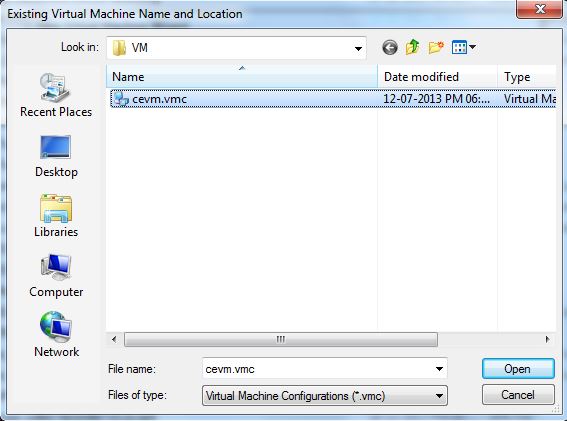
Task: Go up one folder level
Action: (413, 47)
